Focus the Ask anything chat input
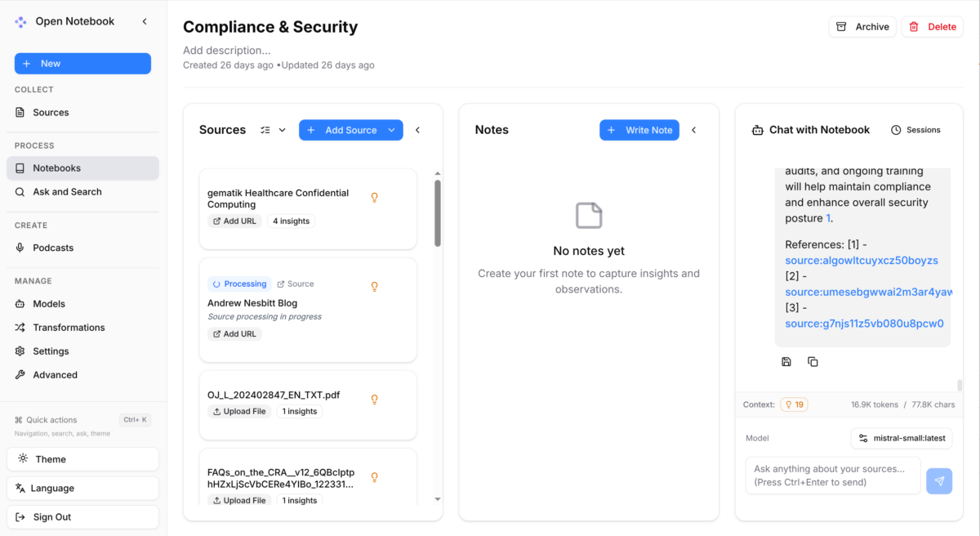980x536 pixels. click(x=833, y=476)
